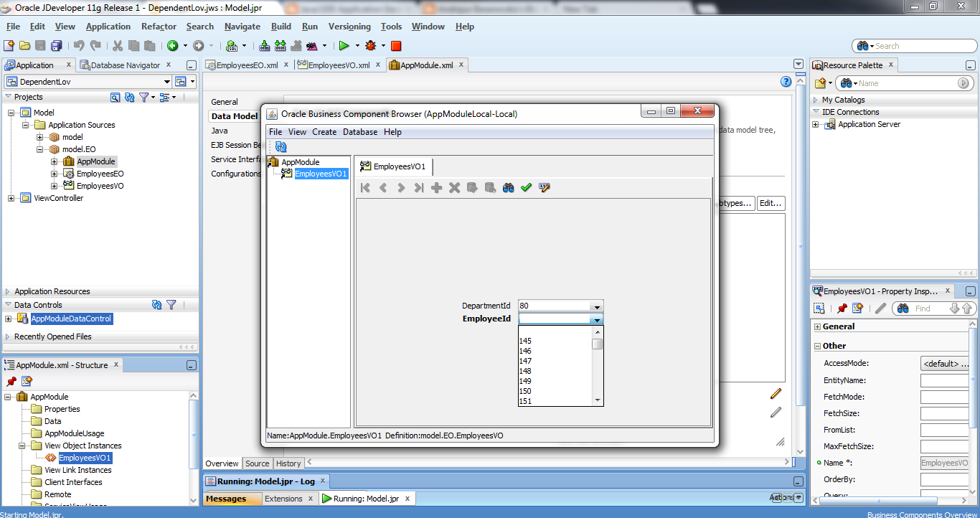Collapse the model.EO package node

40,149
